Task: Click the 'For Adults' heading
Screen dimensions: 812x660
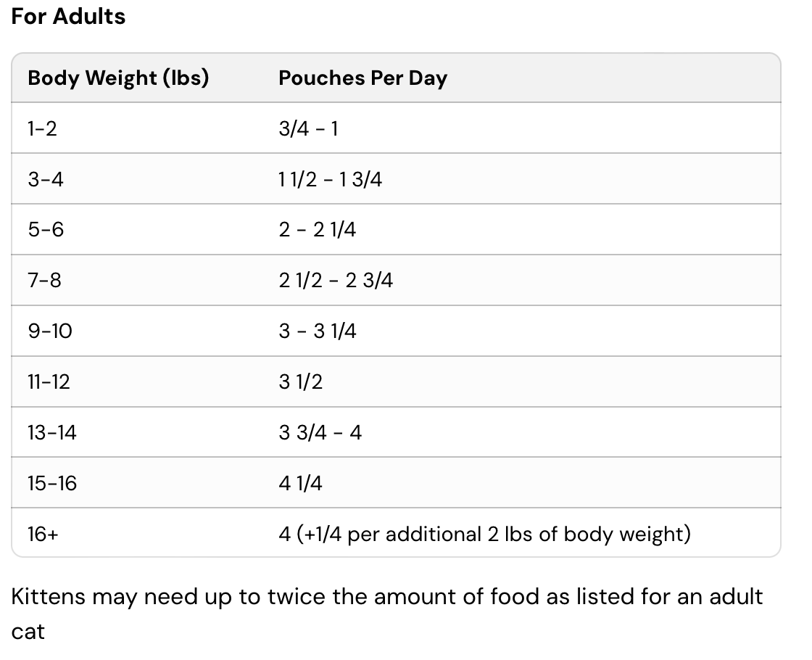Action: tap(68, 16)
